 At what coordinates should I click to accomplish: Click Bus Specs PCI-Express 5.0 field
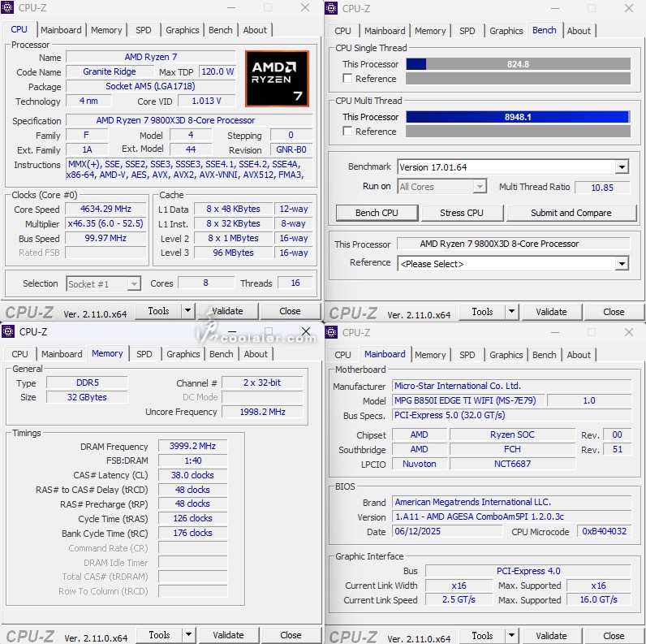pos(512,415)
